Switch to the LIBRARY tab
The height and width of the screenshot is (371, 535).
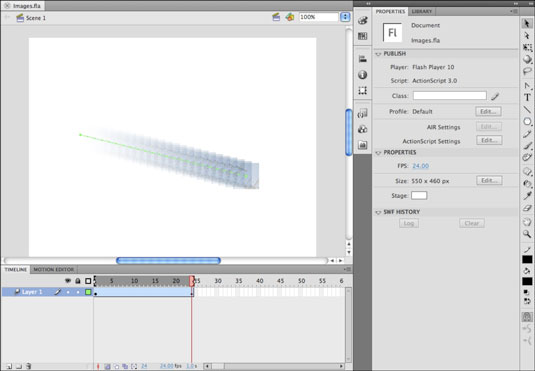point(422,11)
